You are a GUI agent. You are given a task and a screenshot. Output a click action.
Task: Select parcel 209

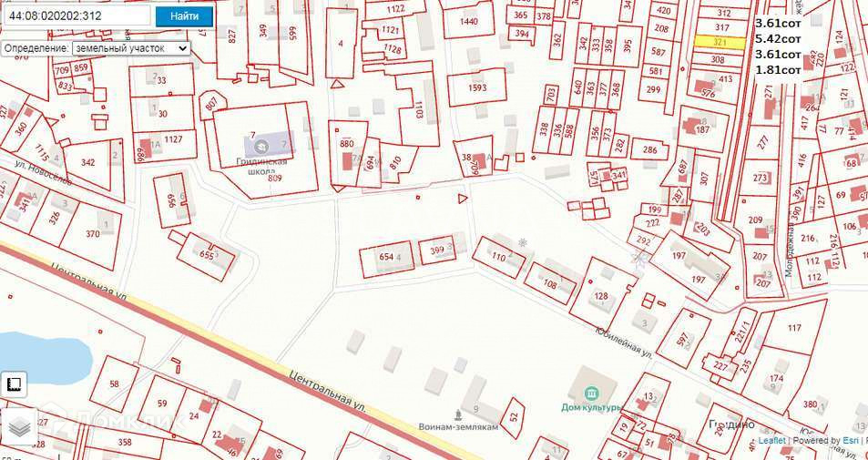pyautogui.click(x=755, y=220)
